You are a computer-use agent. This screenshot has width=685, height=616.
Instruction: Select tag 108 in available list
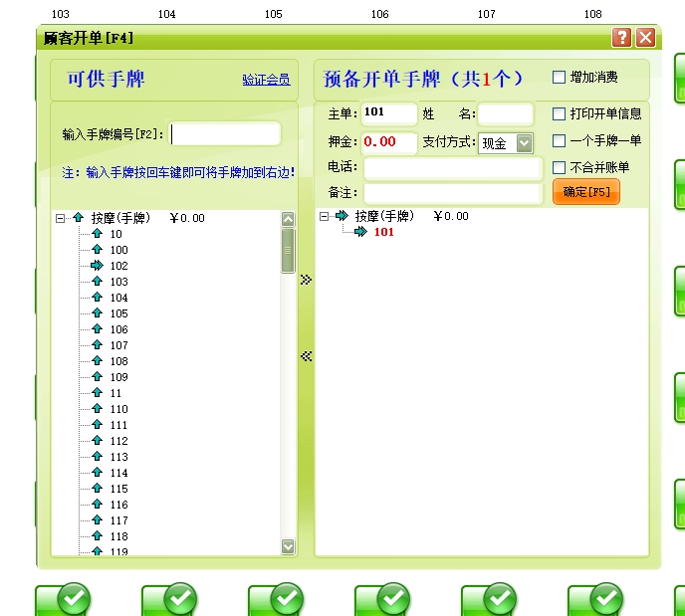click(118, 361)
